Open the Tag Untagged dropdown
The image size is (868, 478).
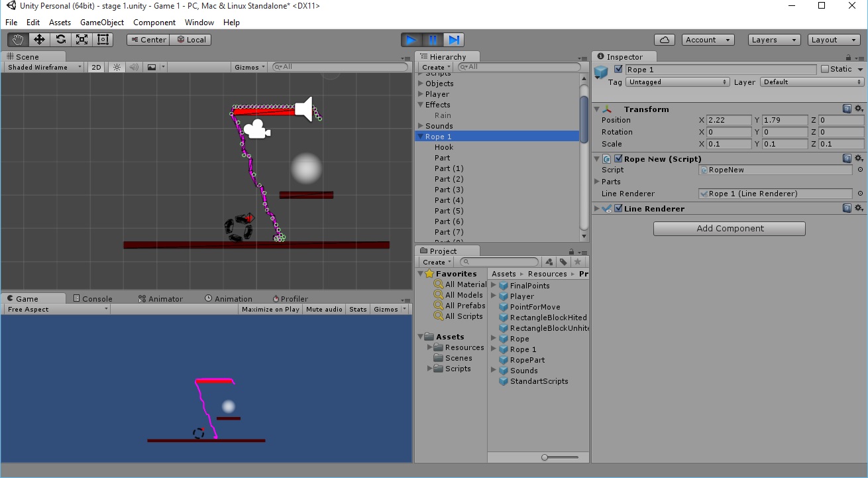pos(677,82)
